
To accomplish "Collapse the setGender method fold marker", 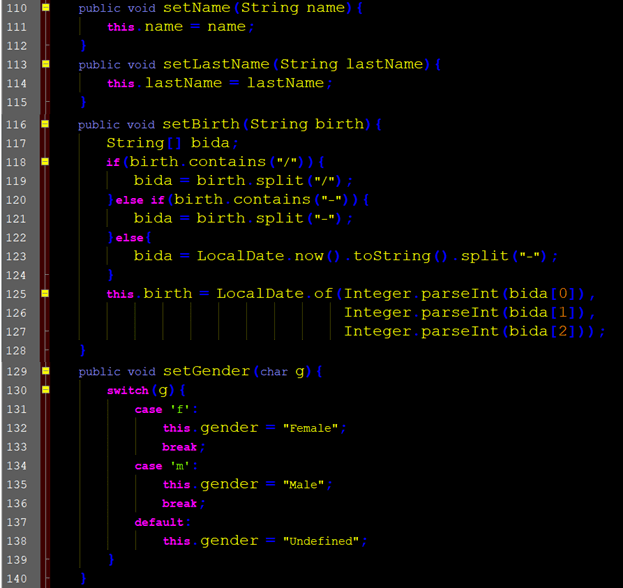I will [x=46, y=371].
